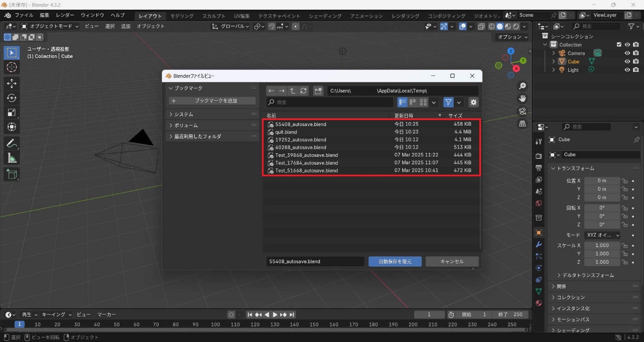Select the Transform tool
The image size is (644, 342).
12,127
